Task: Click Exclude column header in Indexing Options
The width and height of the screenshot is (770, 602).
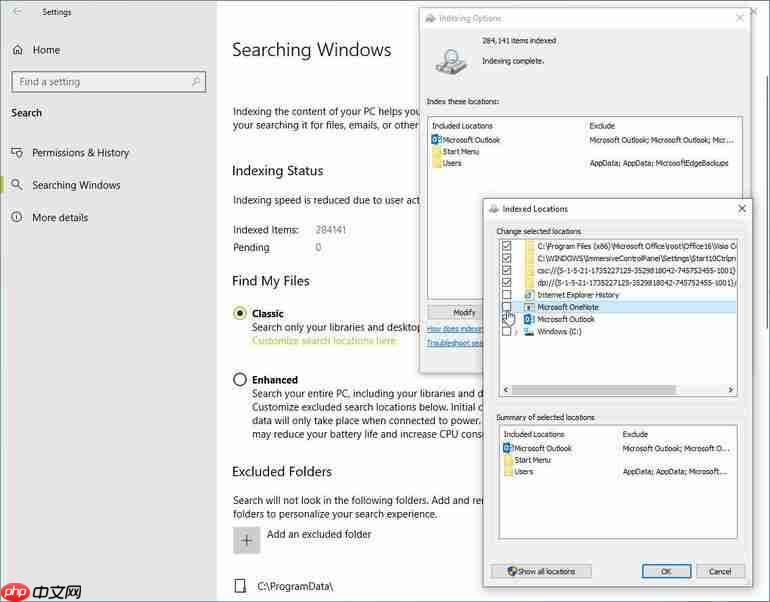Action: tap(602, 126)
